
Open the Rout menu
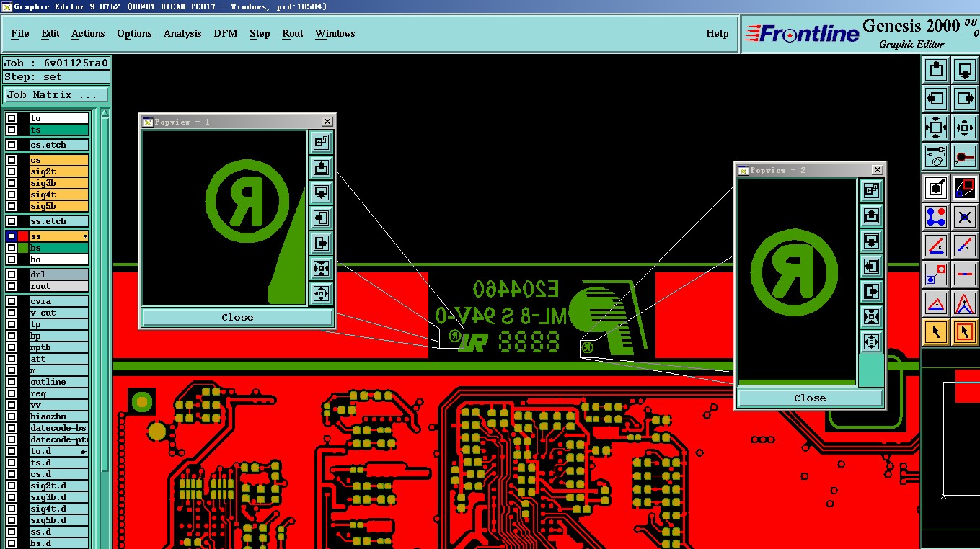point(293,34)
